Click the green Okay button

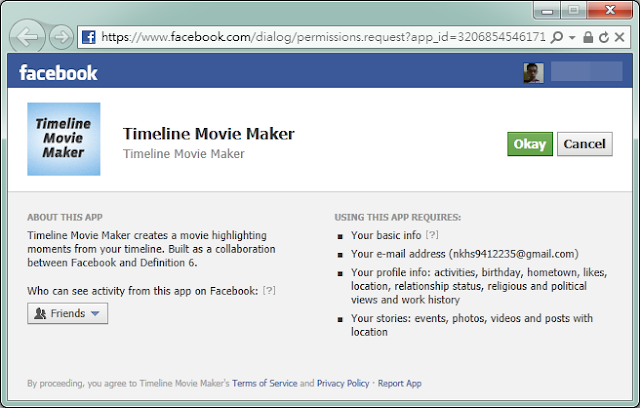point(530,144)
